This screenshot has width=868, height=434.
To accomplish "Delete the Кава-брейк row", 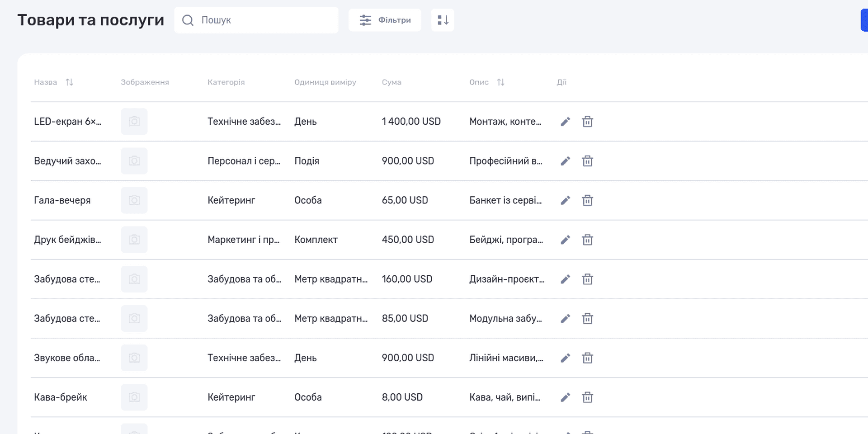I will pyautogui.click(x=587, y=397).
